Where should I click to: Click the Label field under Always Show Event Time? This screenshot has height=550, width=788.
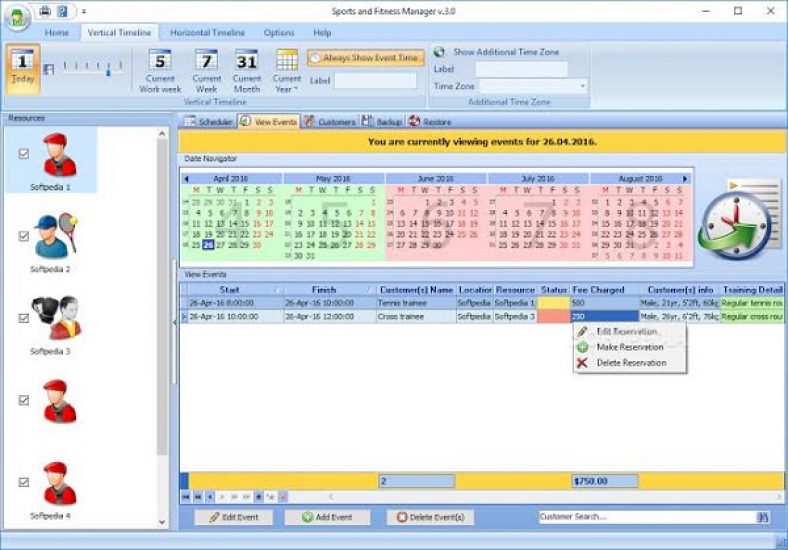(375, 80)
